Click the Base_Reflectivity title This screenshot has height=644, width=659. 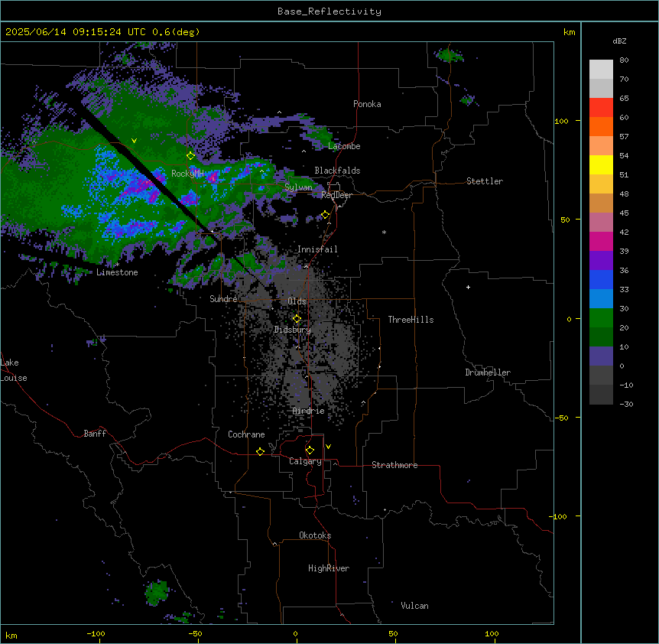329,11
